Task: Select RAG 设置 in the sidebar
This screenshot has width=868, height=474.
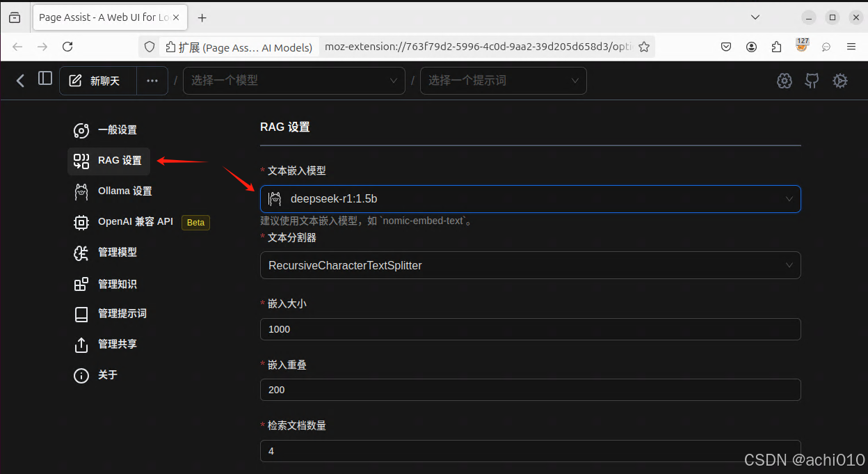Action: (108, 161)
